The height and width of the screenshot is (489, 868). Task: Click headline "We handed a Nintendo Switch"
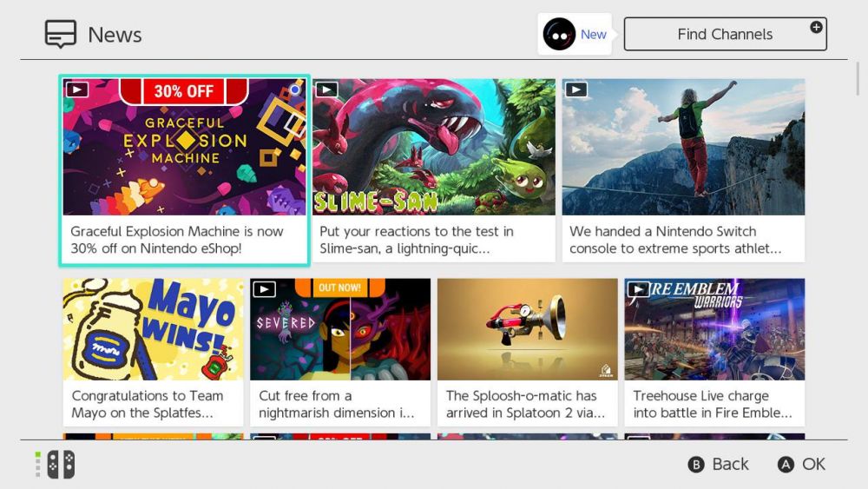point(675,240)
